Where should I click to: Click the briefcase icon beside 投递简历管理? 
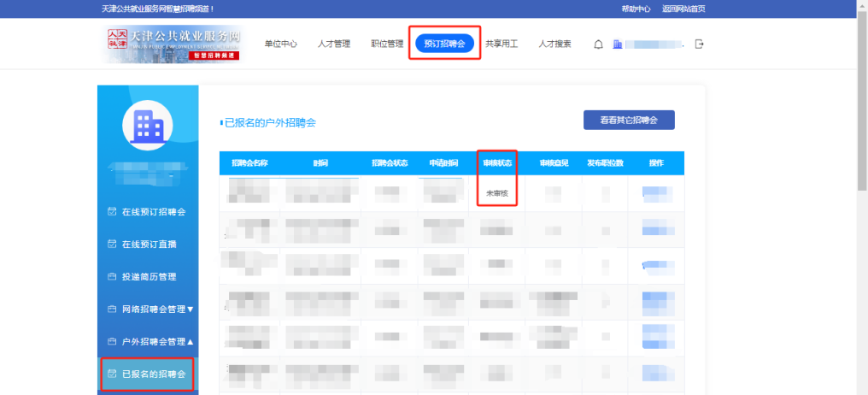111,276
